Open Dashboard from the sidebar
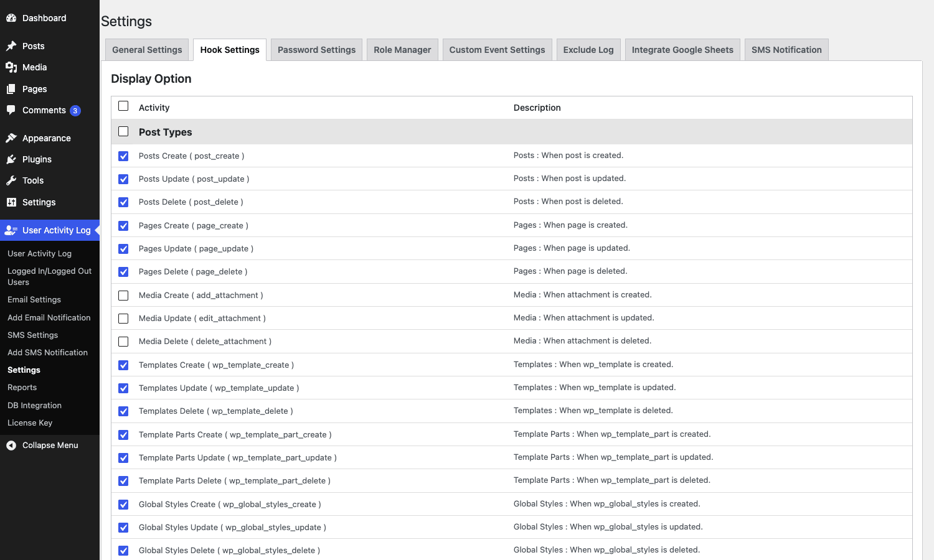 tap(44, 18)
